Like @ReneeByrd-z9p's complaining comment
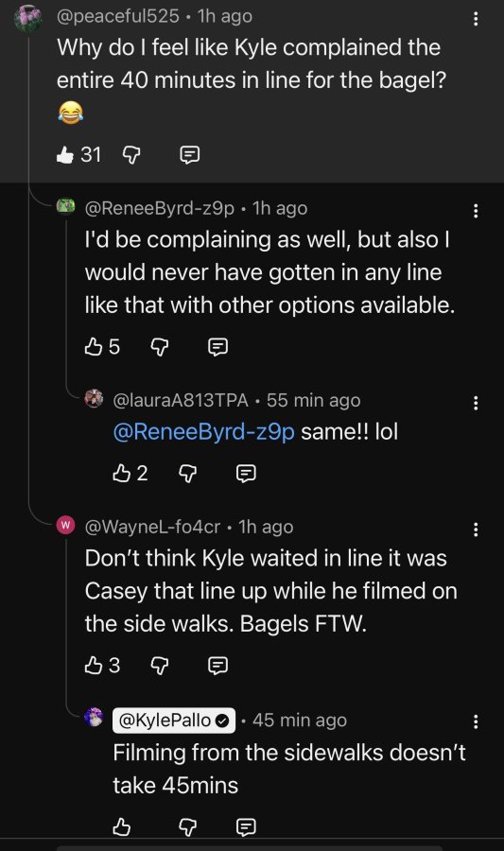Viewport: 504px width, 851px height. 94,346
